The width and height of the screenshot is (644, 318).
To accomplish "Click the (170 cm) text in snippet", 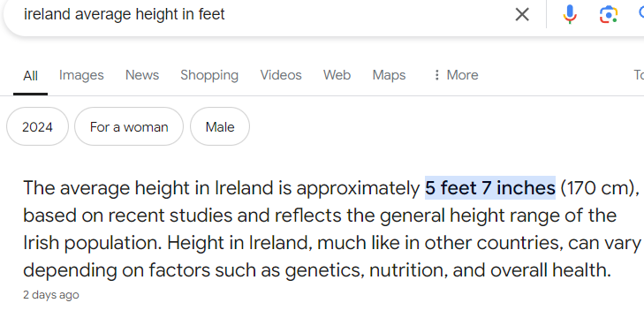I will [x=599, y=188].
